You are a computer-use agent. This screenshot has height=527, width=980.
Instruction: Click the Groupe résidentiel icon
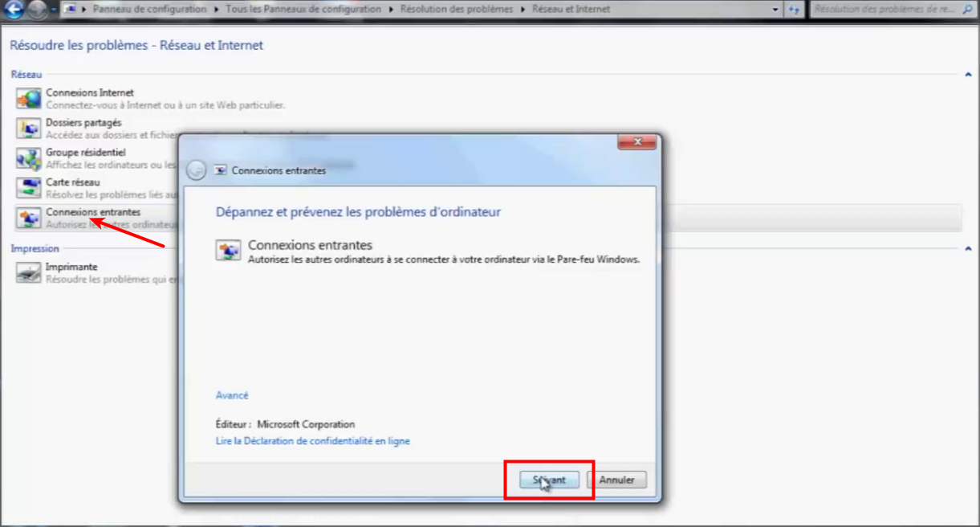point(29,157)
